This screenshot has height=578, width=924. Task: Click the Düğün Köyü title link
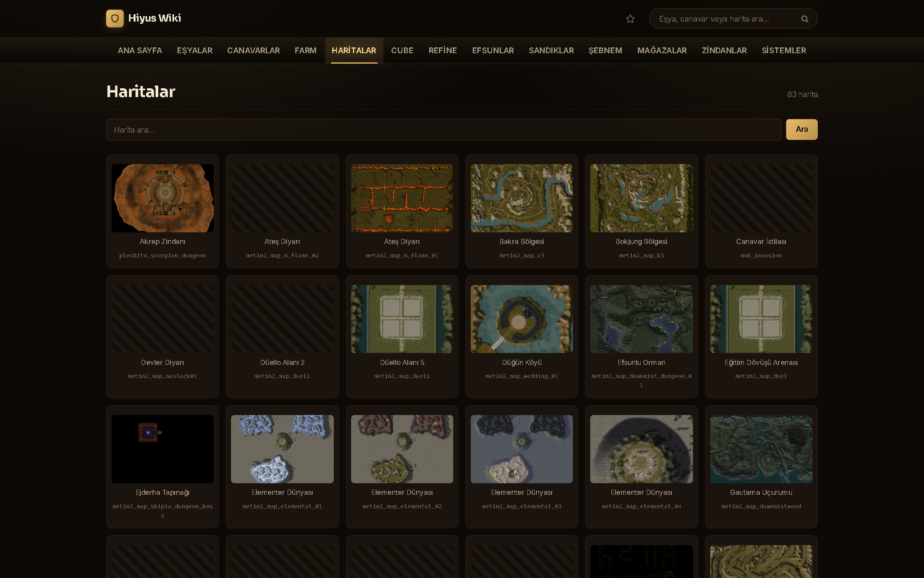tap(522, 363)
